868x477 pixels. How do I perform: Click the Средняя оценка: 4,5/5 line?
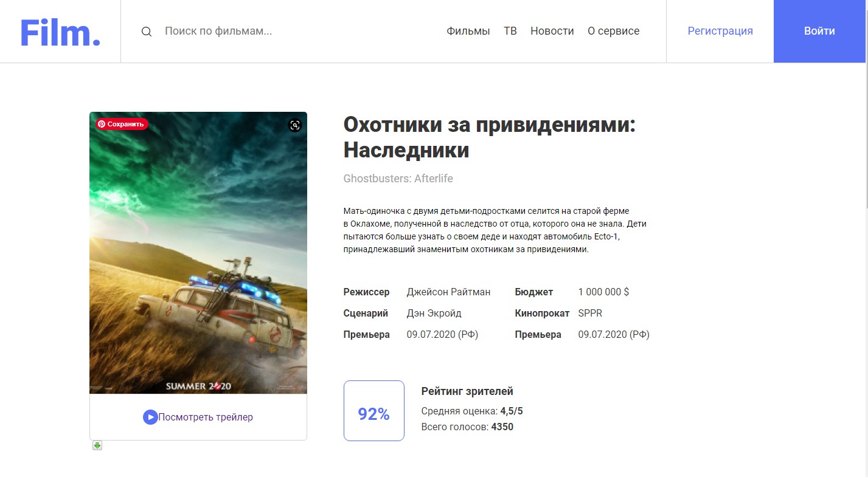click(x=472, y=411)
